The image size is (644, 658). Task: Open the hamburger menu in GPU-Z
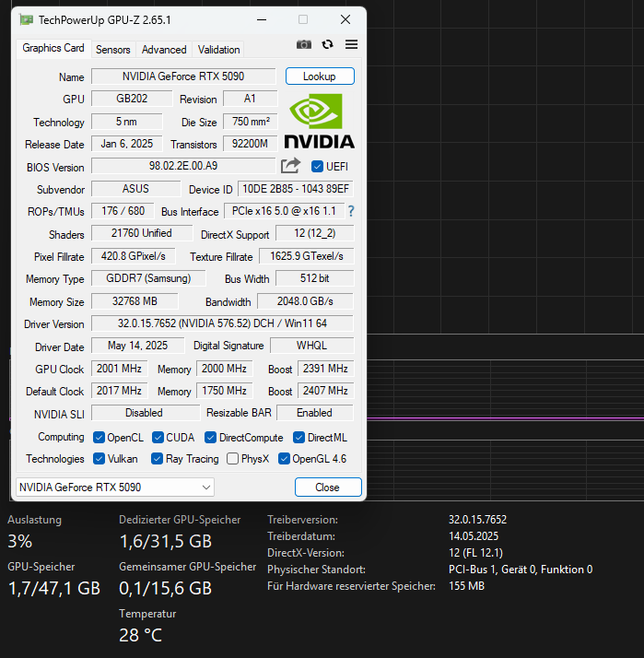[352, 44]
